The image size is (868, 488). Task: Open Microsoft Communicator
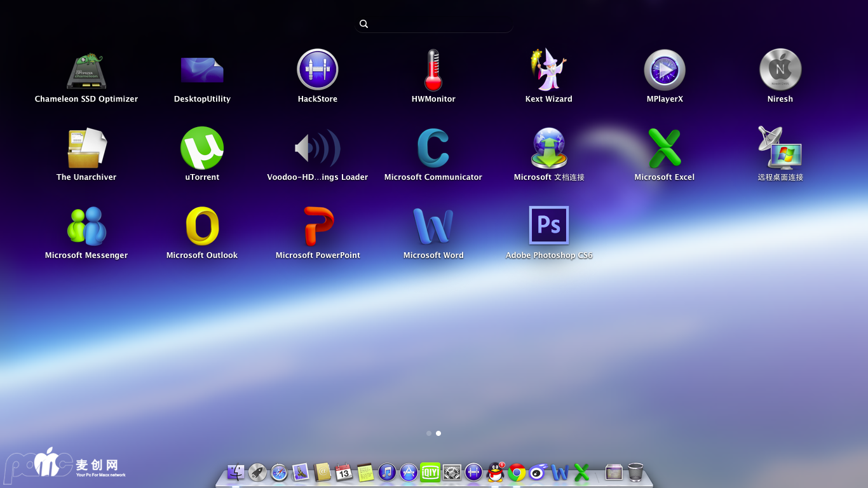[x=433, y=148]
